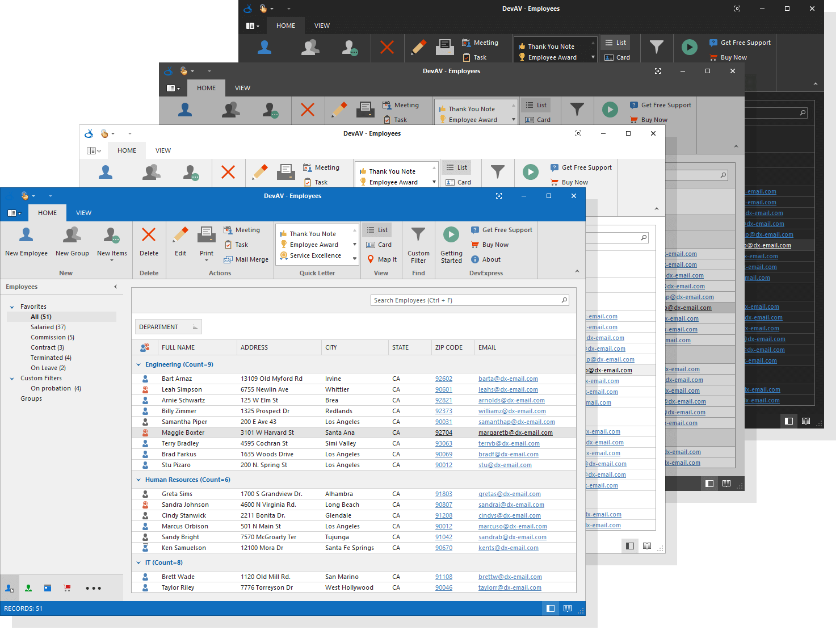
Task: Select the HOME ribbon tab
Action: (47, 213)
